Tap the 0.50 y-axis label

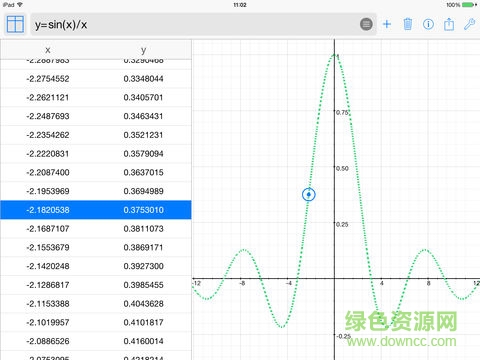pos(342,168)
